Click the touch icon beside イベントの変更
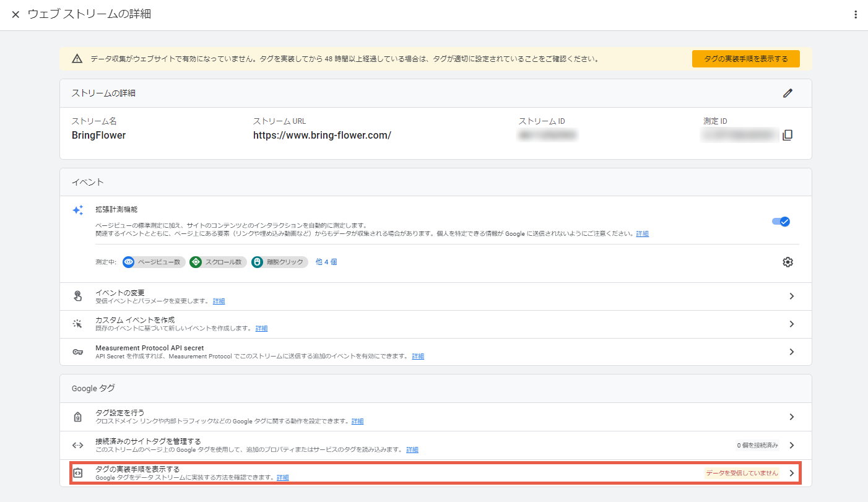Image resolution: width=868 pixels, height=502 pixels. 77,296
